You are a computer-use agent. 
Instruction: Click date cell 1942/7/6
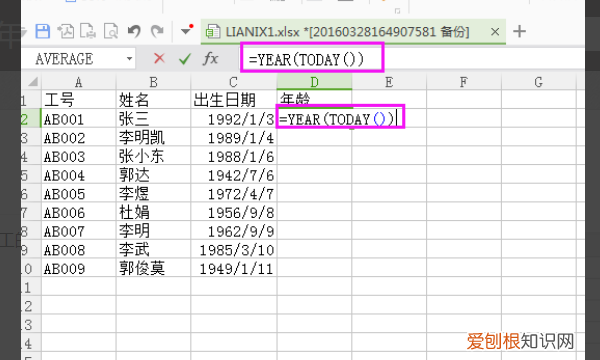(x=233, y=175)
